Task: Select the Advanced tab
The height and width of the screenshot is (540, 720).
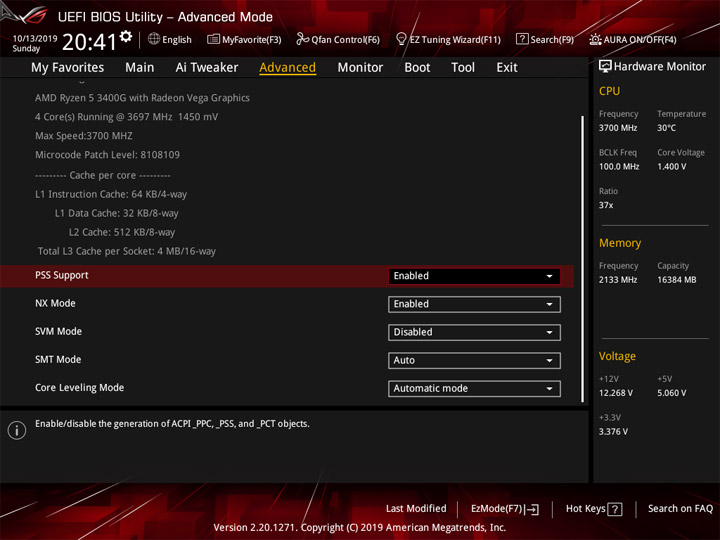Action: tap(287, 68)
